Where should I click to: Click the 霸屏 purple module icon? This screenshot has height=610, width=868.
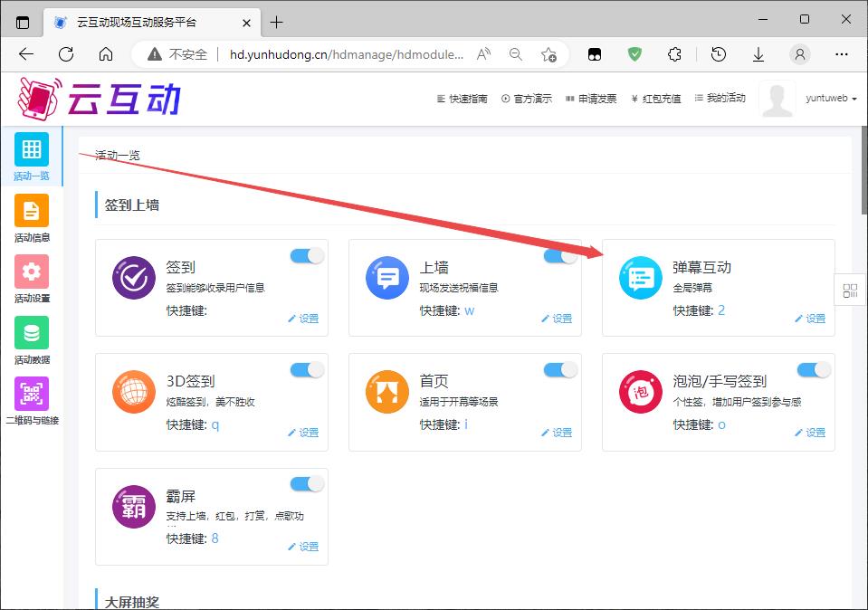[134, 507]
